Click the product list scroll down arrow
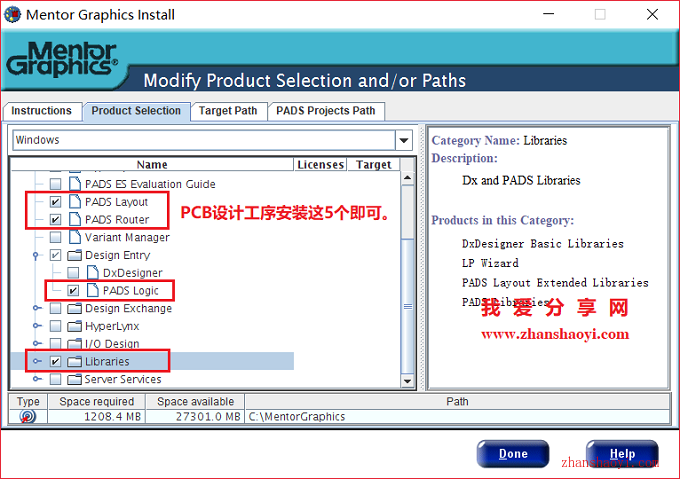Screen dimensions: 680x479 click(x=408, y=381)
